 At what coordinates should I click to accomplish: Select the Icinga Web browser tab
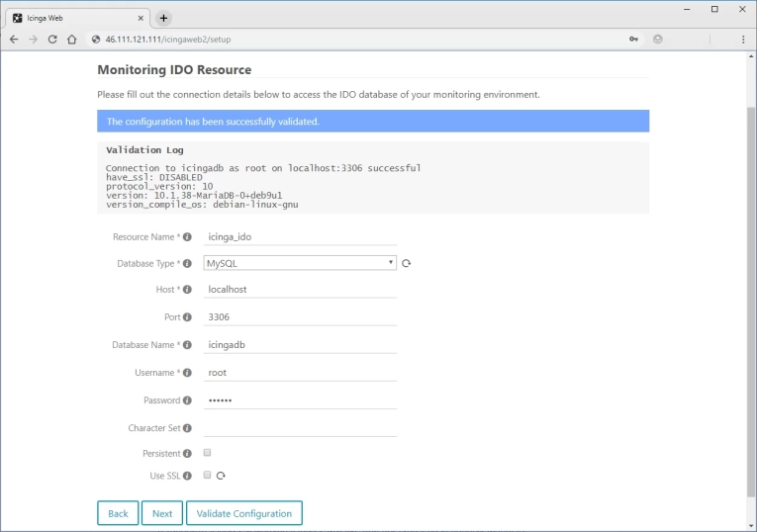(x=74, y=18)
